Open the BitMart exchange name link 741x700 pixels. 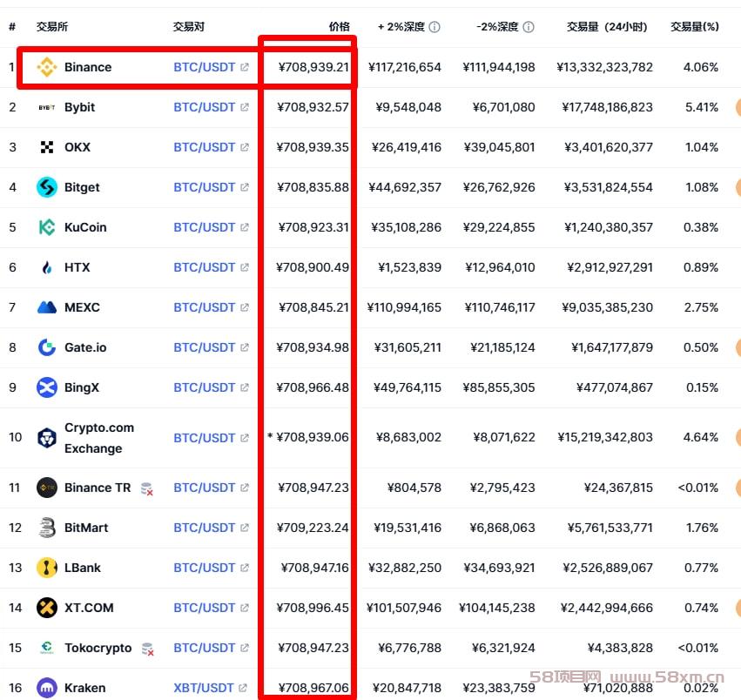(x=86, y=528)
